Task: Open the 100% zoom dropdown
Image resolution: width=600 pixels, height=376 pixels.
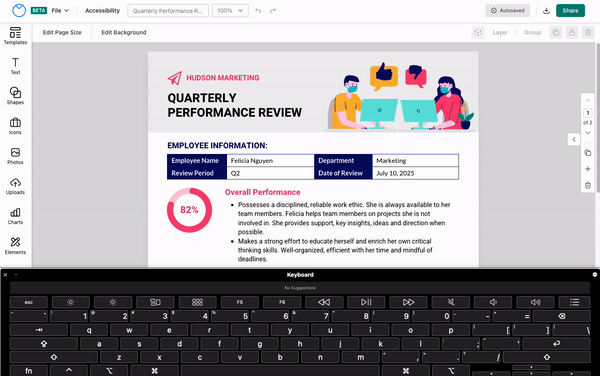Action: coord(230,11)
